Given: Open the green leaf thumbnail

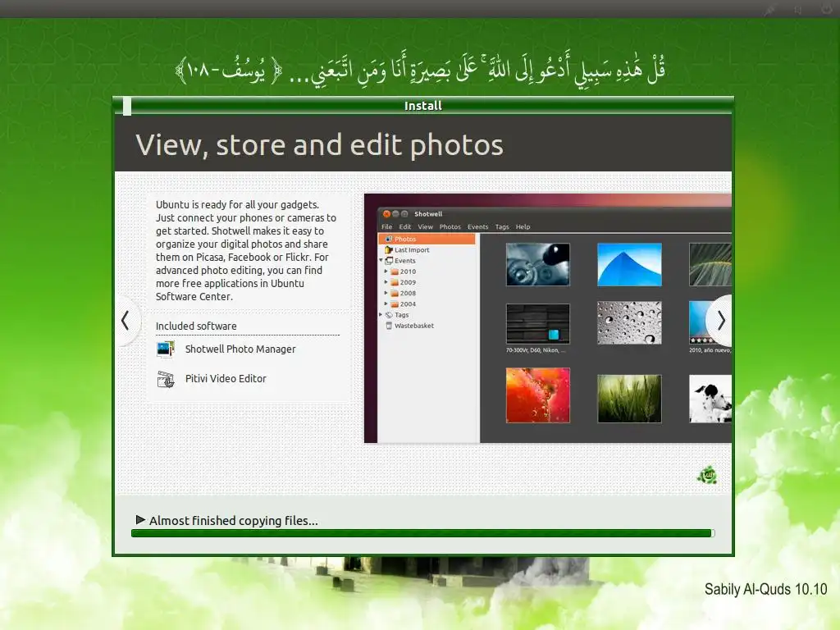Looking at the screenshot, I should coord(710,264).
